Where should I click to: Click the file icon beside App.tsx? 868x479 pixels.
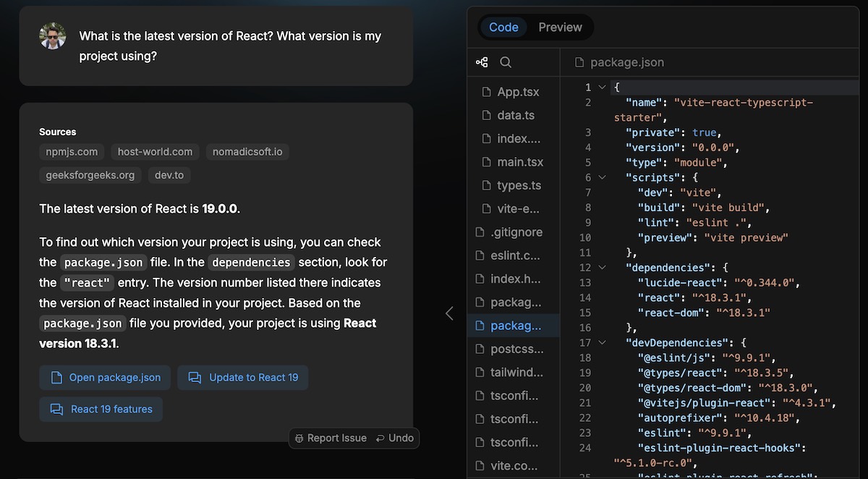486,92
